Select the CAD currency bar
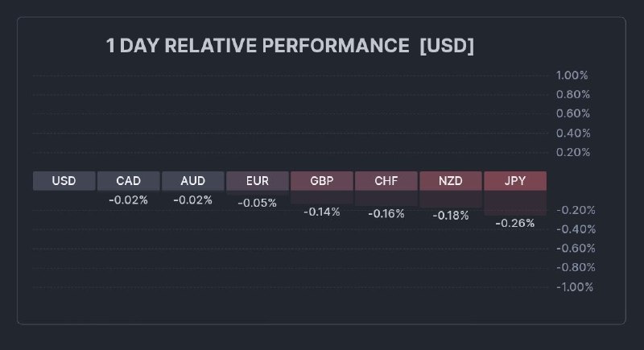The width and height of the screenshot is (644, 350). [129, 181]
